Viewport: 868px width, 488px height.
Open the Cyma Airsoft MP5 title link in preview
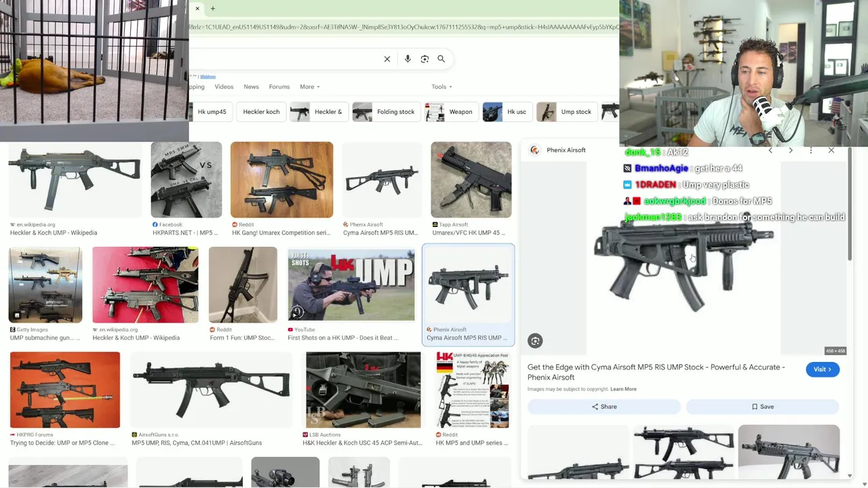pyautogui.click(x=656, y=372)
